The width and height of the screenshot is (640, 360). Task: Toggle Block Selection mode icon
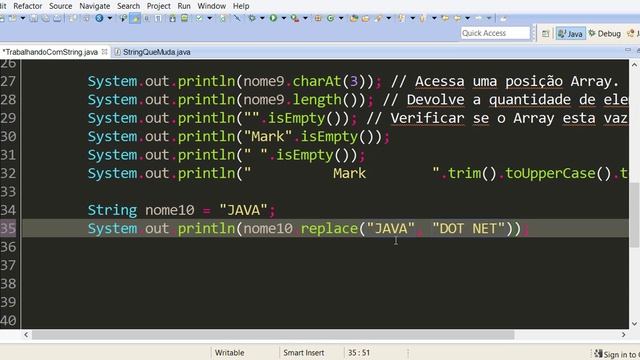coord(146,18)
